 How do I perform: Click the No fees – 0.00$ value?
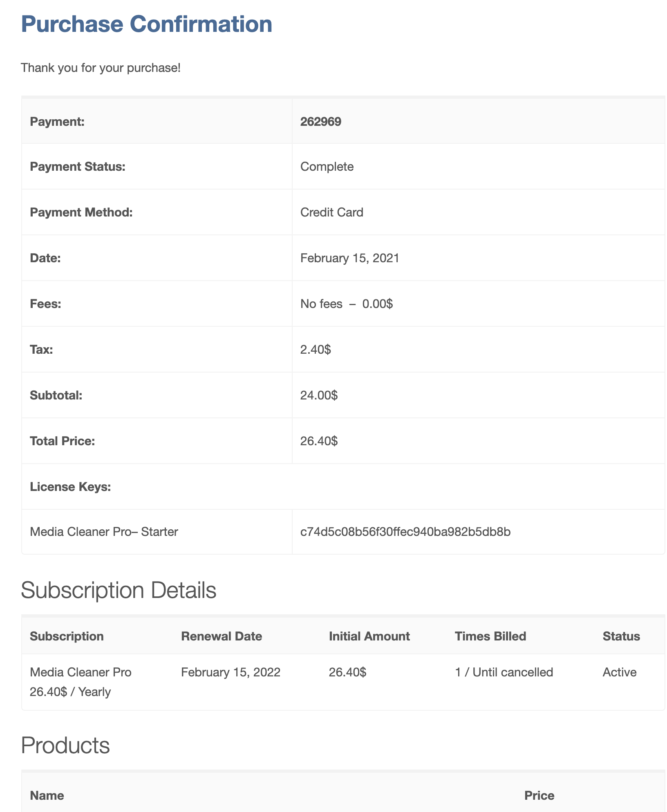coord(347,304)
